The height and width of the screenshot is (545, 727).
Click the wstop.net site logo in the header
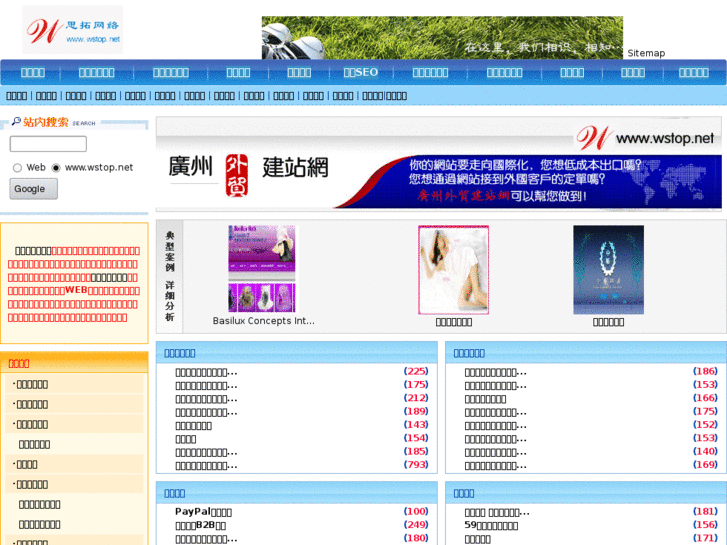pyautogui.click(x=73, y=30)
